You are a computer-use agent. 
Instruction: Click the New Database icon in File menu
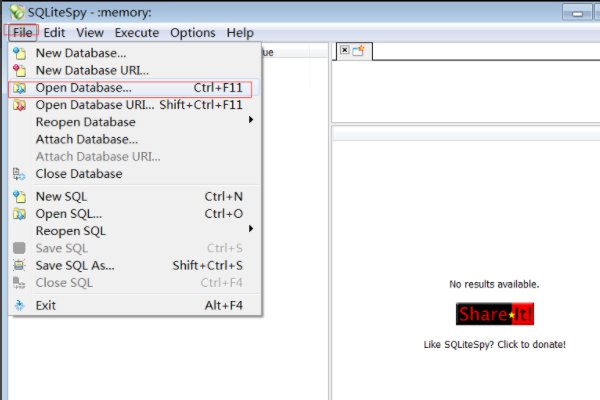[x=19, y=53]
